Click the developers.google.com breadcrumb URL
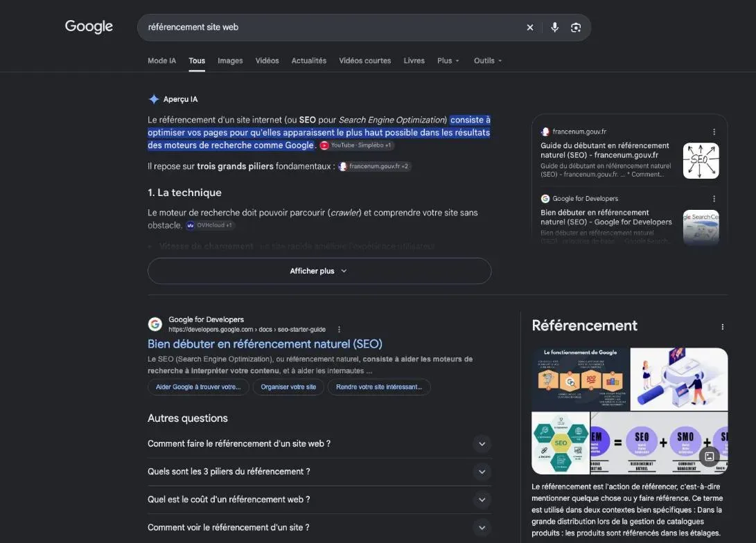This screenshot has height=543, width=756. click(247, 330)
